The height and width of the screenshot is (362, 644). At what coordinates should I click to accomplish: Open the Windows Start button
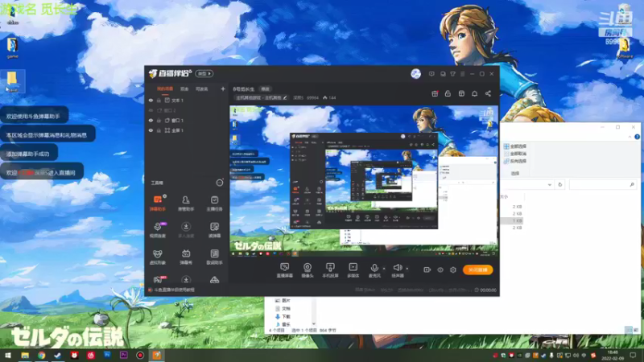coord(8,356)
